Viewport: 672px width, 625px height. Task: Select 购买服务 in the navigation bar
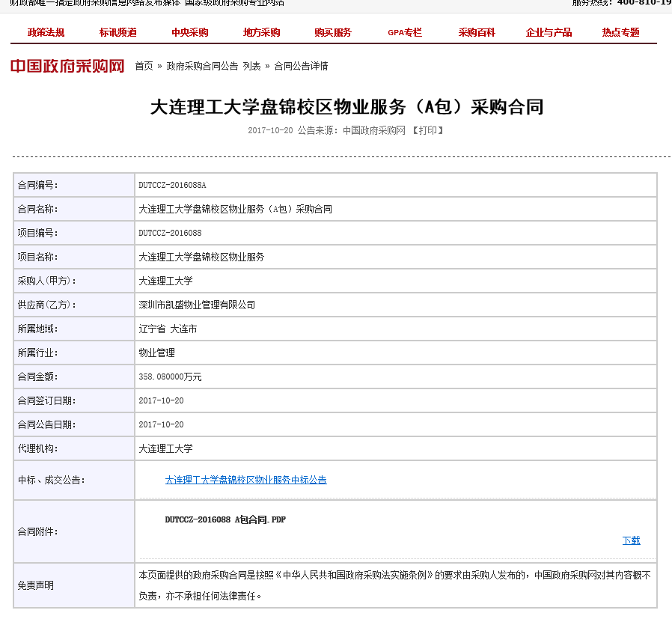[x=333, y=32]
